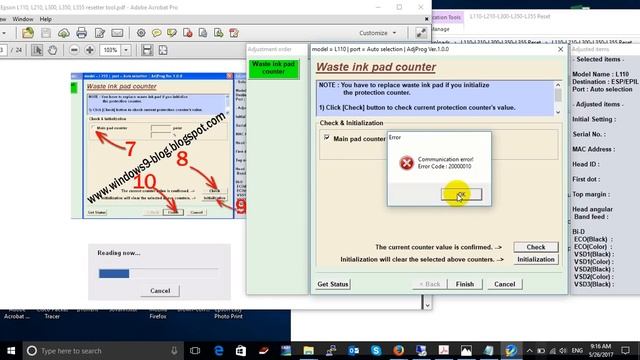The height and width of the screenshot is (360, 640).
Task: Open Help menu in Acrobat
Action: [45, 19]
